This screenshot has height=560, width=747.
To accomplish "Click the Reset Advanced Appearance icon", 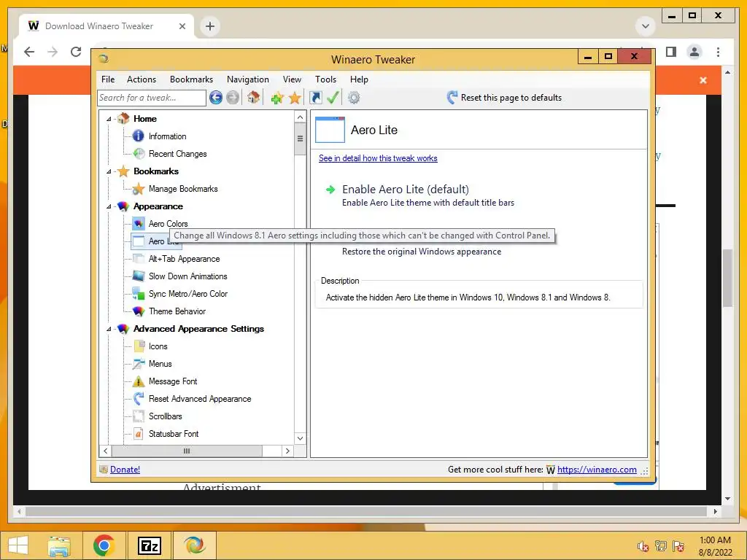I will pos(139,399).
